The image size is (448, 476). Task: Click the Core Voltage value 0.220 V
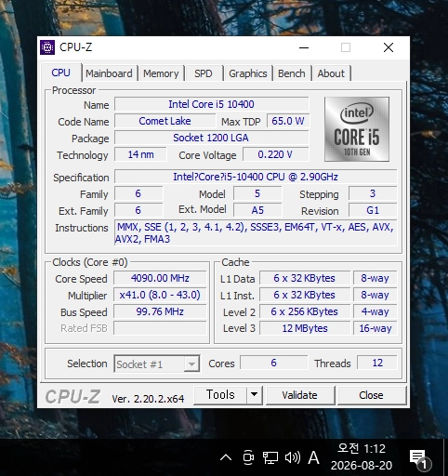(275, 154)
